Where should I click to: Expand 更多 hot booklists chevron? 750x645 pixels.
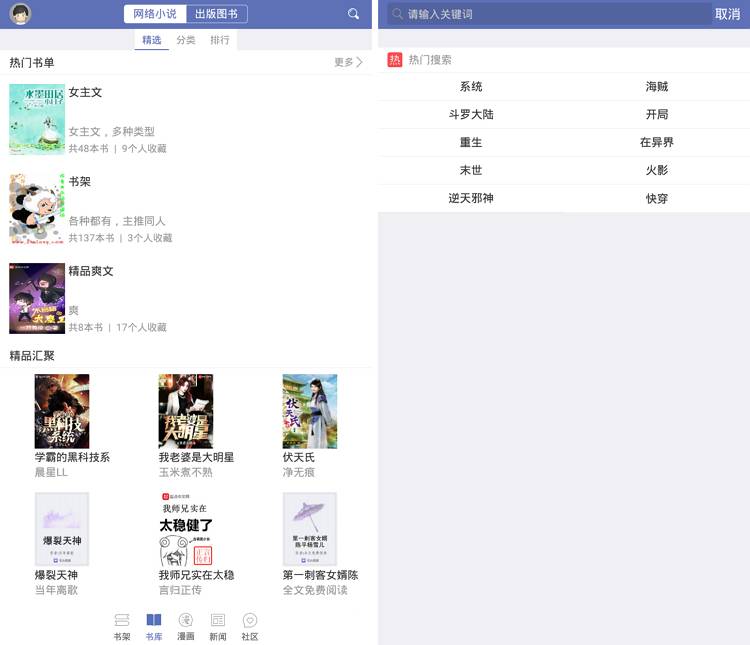pyautogui.click(x=348, y=62)
